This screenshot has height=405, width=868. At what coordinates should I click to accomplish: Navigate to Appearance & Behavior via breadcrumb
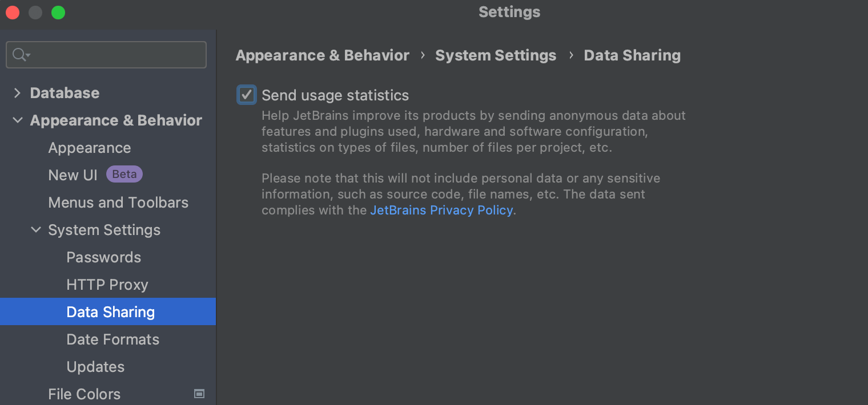tap(322, 55)
